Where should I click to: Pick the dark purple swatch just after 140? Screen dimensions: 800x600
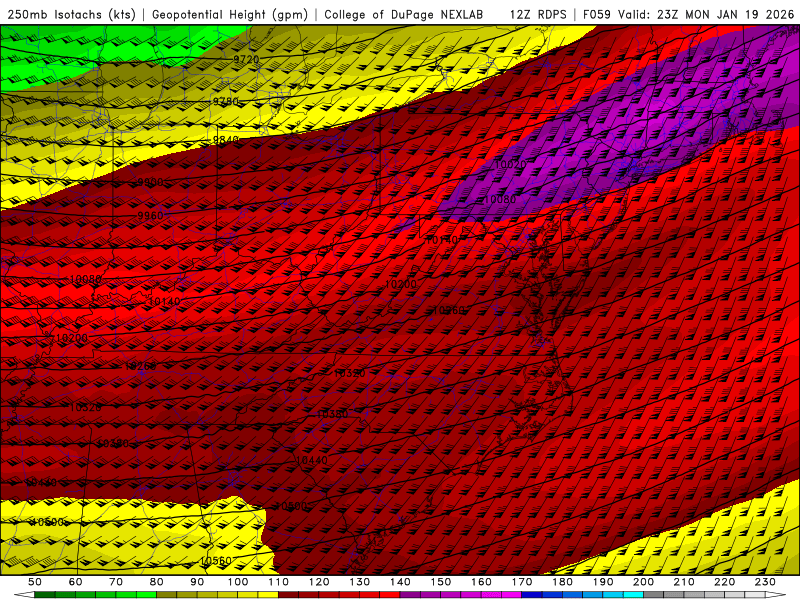pyautogui.click(x=411, y=595)
